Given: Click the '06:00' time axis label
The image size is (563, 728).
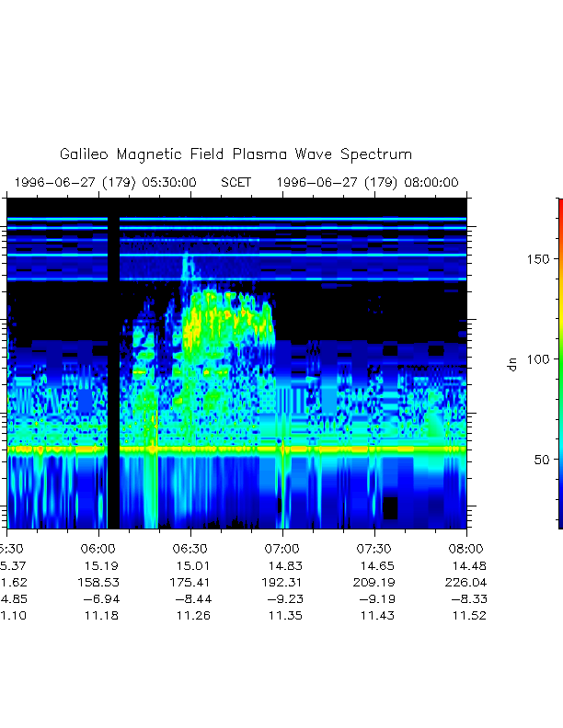Looking at the screenshot, I should click(98, 549).
